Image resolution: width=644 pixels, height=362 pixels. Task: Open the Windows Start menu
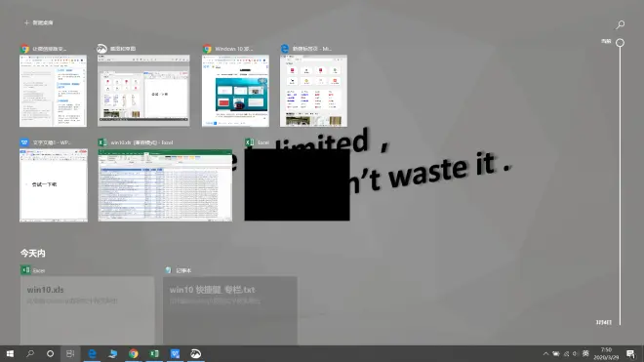(x=10, y=353)
